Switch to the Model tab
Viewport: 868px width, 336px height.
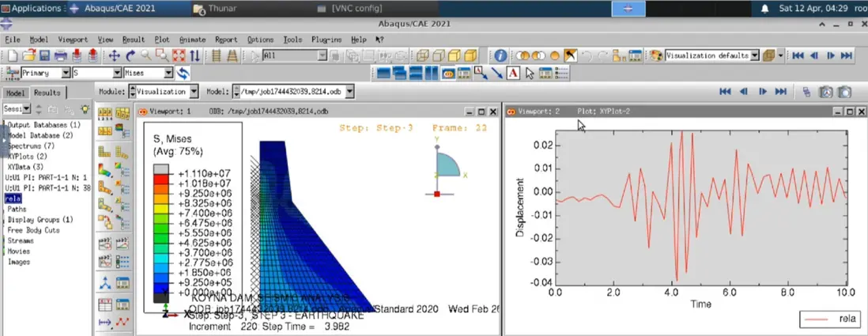[x=16, y=92]
